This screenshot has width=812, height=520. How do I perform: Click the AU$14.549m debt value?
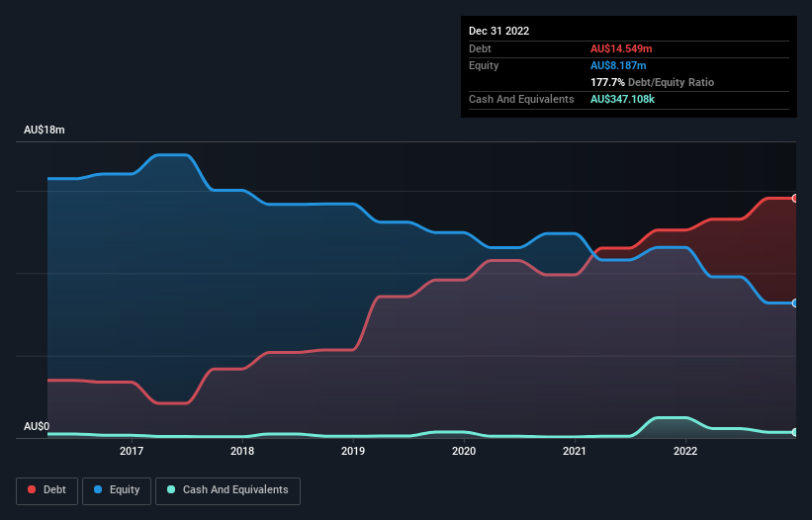(621, 48)
